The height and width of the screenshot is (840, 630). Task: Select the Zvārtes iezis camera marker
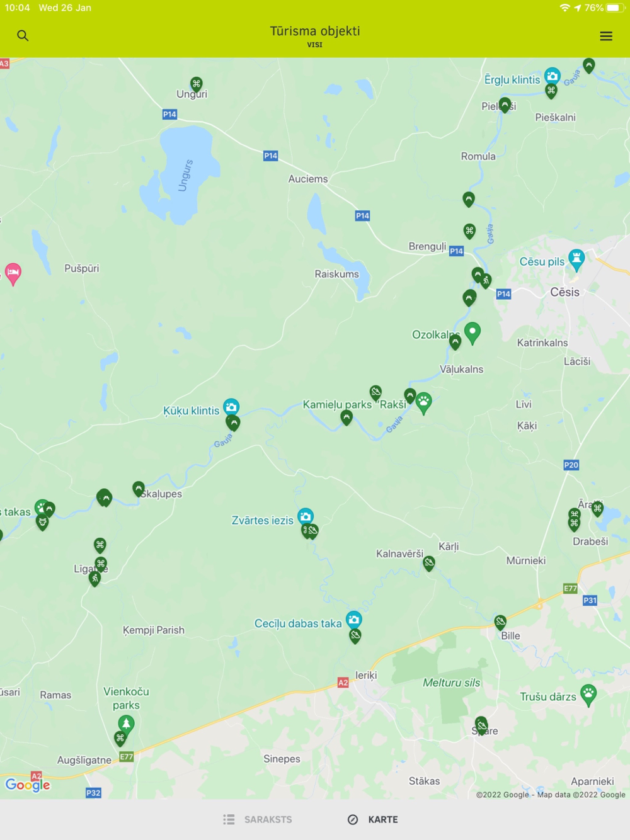point(306,517)
